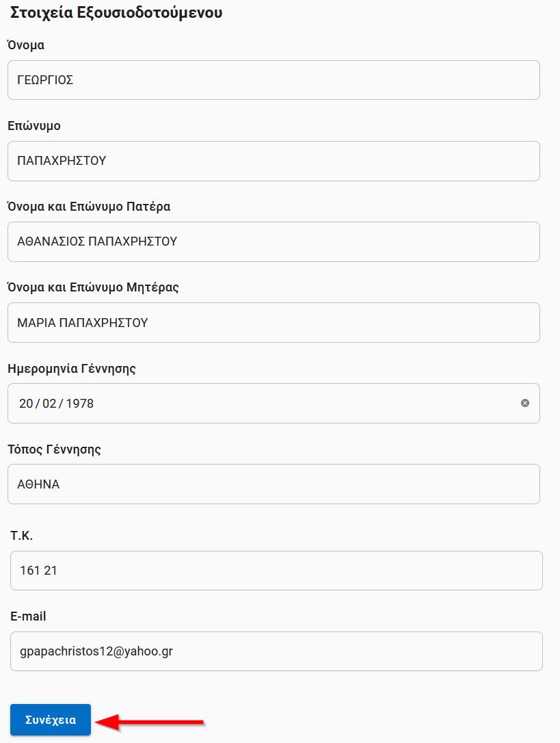Select the day segment 20 in birth date
560x743 pixels.
(x=27, y=404)
